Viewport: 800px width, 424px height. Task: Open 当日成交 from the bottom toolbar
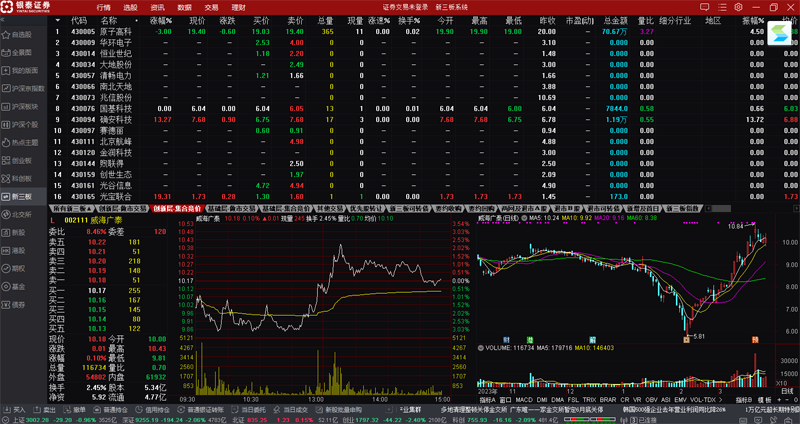291,410
